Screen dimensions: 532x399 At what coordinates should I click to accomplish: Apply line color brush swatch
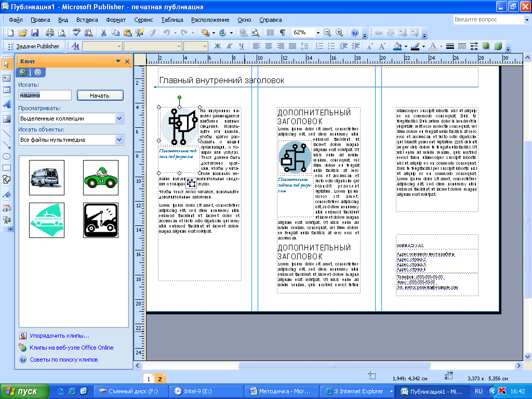point(415,46)
